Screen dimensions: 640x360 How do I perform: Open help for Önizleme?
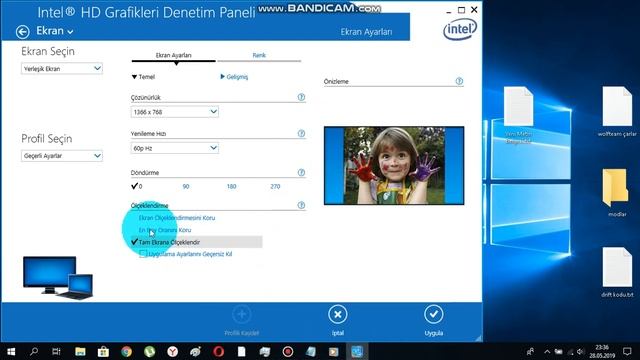pyautogui.click(x=459, y=81)
